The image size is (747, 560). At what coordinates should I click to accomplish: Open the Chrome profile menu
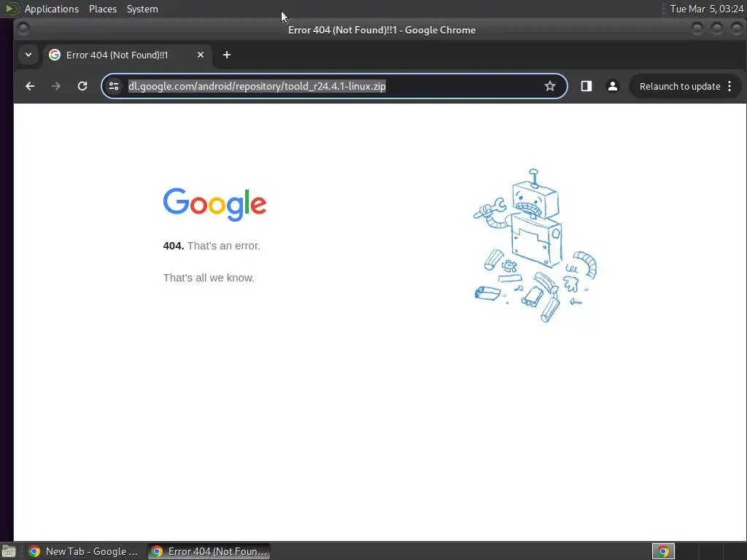613,86
